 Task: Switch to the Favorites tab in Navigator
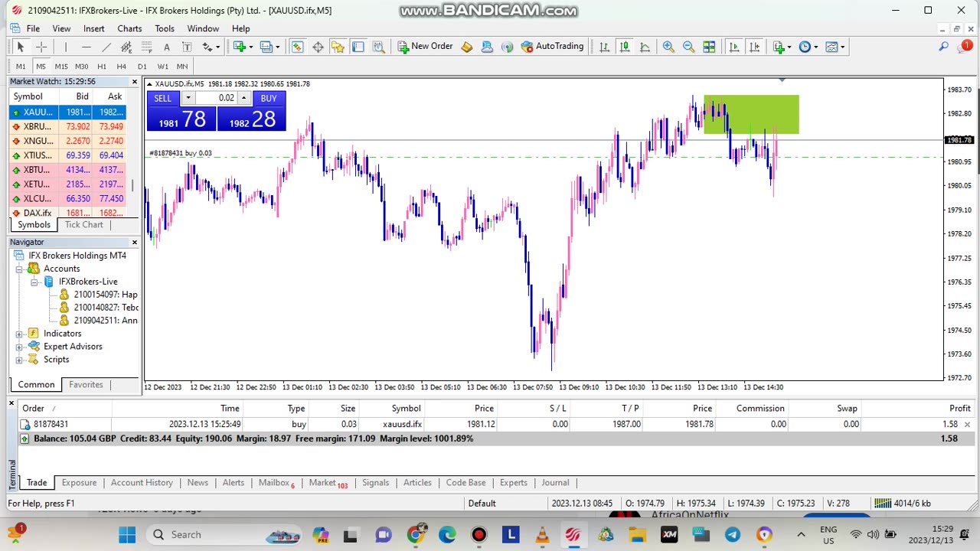pyautogui.click(x=86, y=385)
